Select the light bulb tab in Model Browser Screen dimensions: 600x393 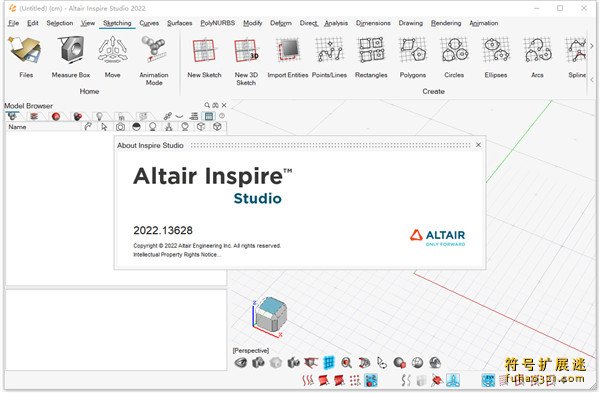coord(99,116)
